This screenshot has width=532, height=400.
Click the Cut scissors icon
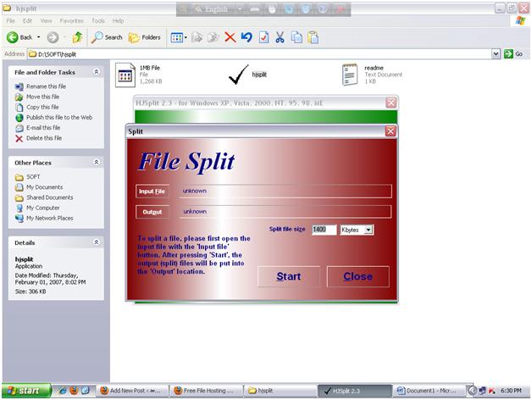tap(280, 37)
